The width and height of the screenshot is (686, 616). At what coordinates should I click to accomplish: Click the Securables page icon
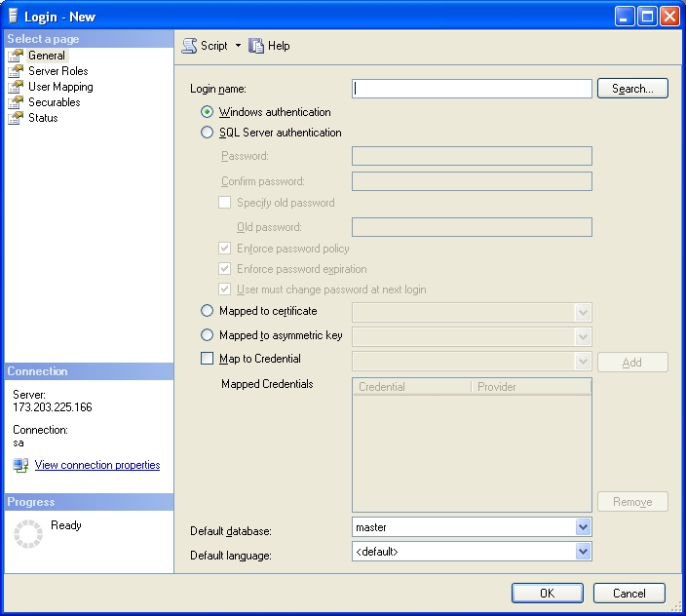point(15,102)
